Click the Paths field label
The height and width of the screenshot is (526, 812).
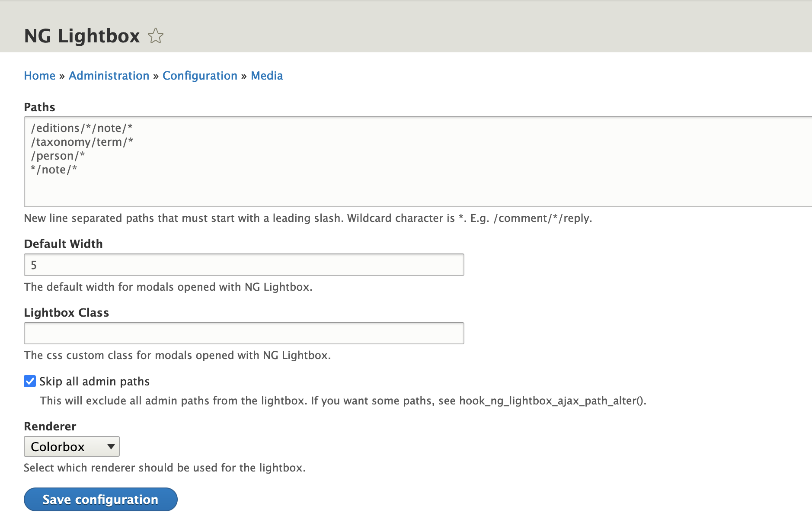point(40,107)
